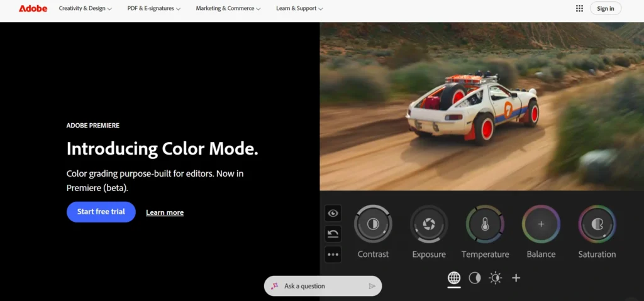644x301 pixels.
Task: Click the Saturation label text
Action: 597,254
